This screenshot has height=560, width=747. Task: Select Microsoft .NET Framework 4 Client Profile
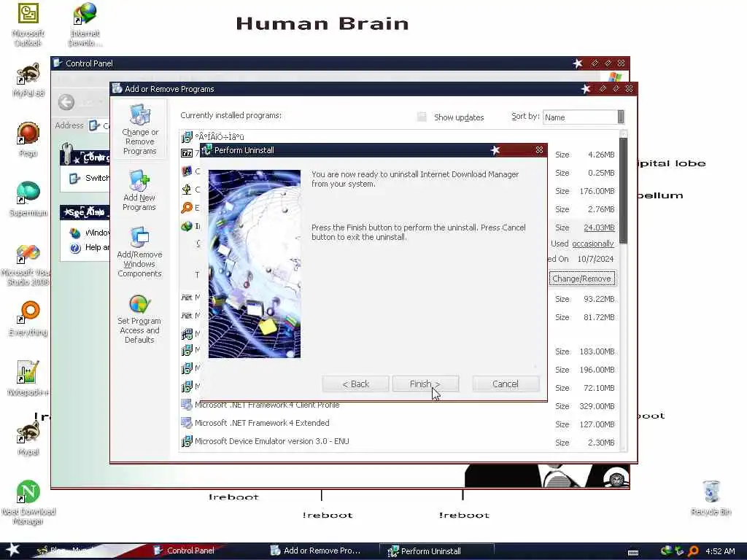click(398, 405)
